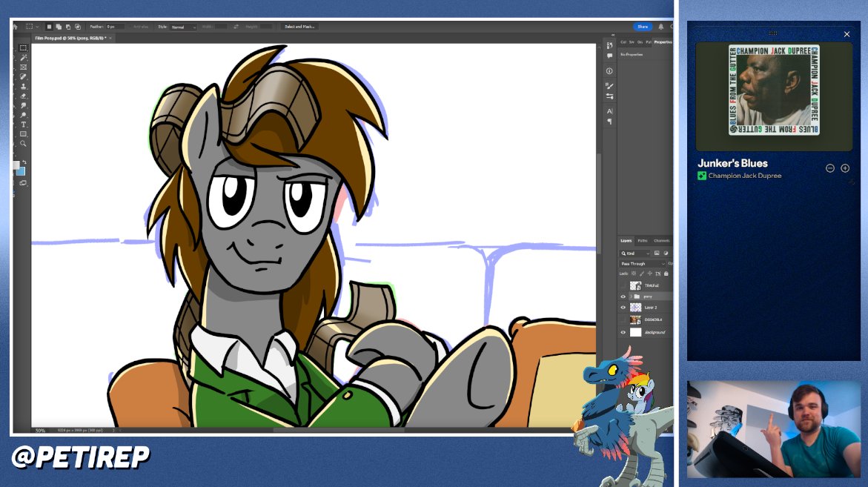This screenshot has width=868, height=487.
Task: Open the Style dropdown set to Normal
Action: [183, 27]
